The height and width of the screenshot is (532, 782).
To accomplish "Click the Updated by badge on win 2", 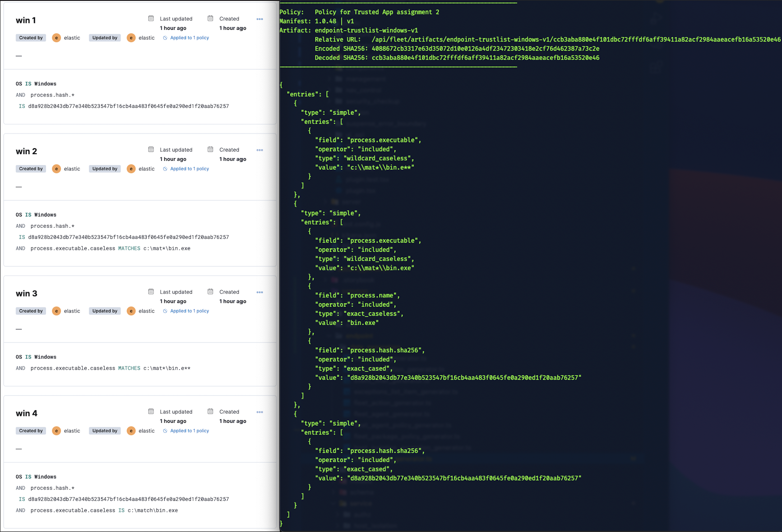I will pos(105,169).
